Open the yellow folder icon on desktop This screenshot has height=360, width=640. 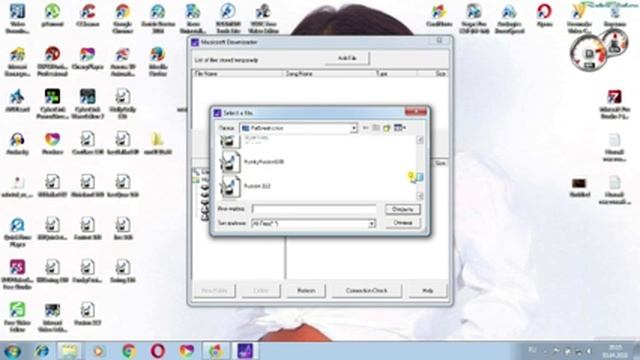click(x=158, y=144)
